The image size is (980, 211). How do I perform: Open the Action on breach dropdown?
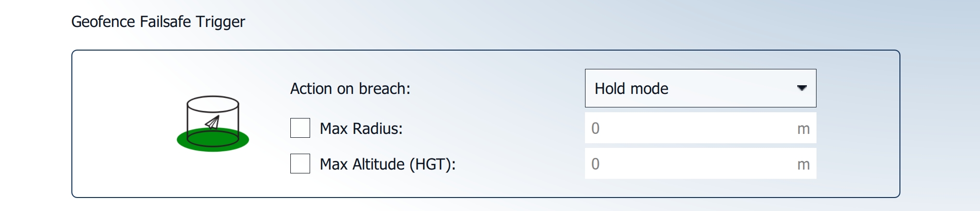click(700, 88)
